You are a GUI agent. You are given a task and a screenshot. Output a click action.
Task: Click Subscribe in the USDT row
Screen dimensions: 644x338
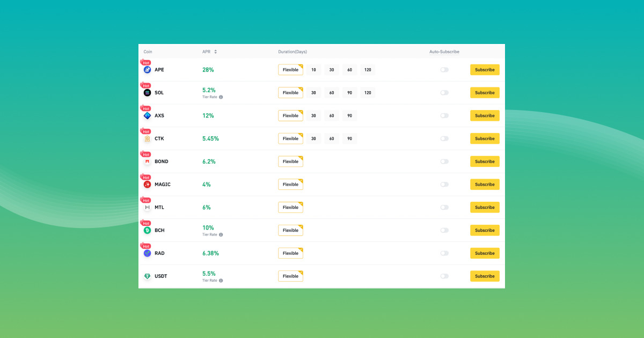pyautogui.click(x=484, y=276)
